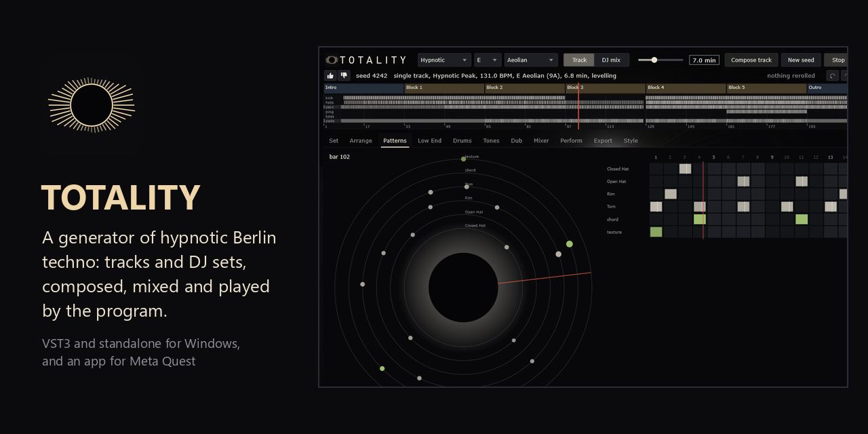868x434 pixels.
Task: Click the 7.0 min length field
Action: tap(704, 60)
